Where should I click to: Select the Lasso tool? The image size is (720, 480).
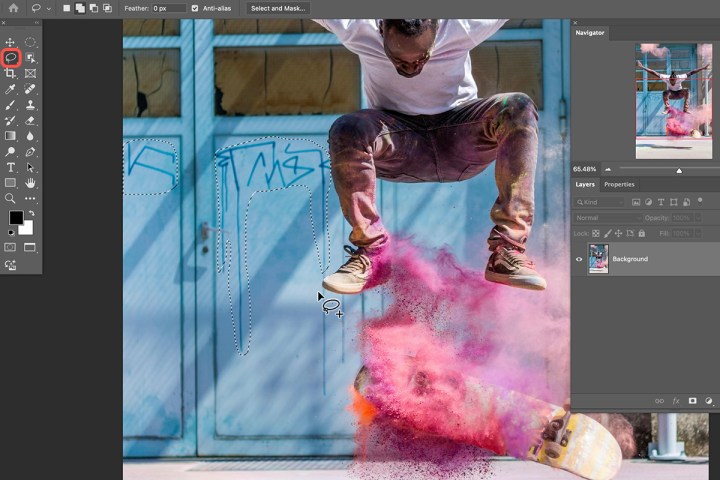coord(11,58)
